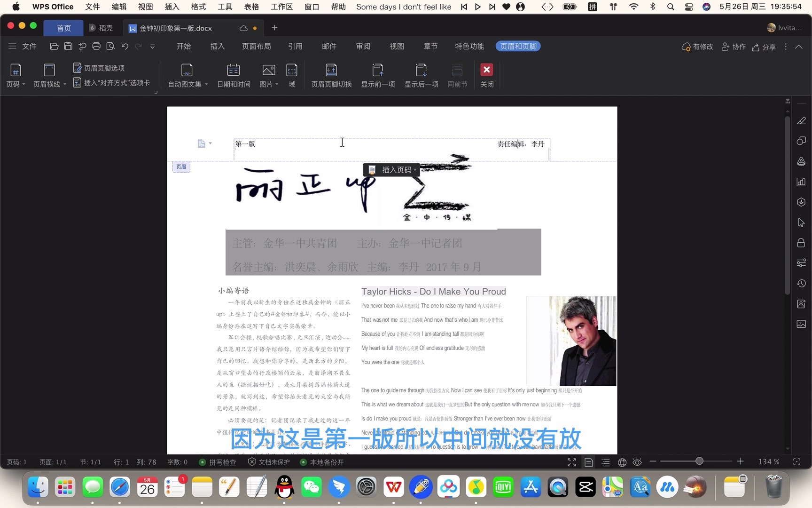Expand the quick access toolbar customize arrow
This screenshot has width=812, height=508.
pyautogui.click(x=152, y=46)
